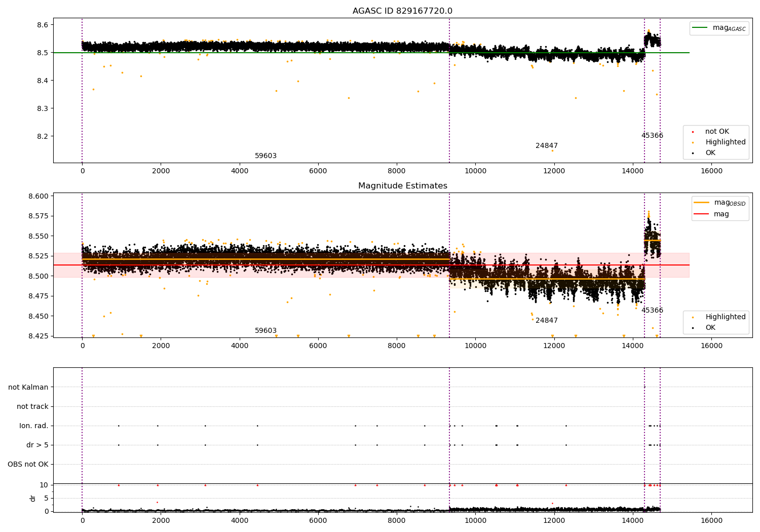Viewport: 760px width, 532px height.
Task: Click the 'not track' y-axis label
Action: tap(32, 407)
